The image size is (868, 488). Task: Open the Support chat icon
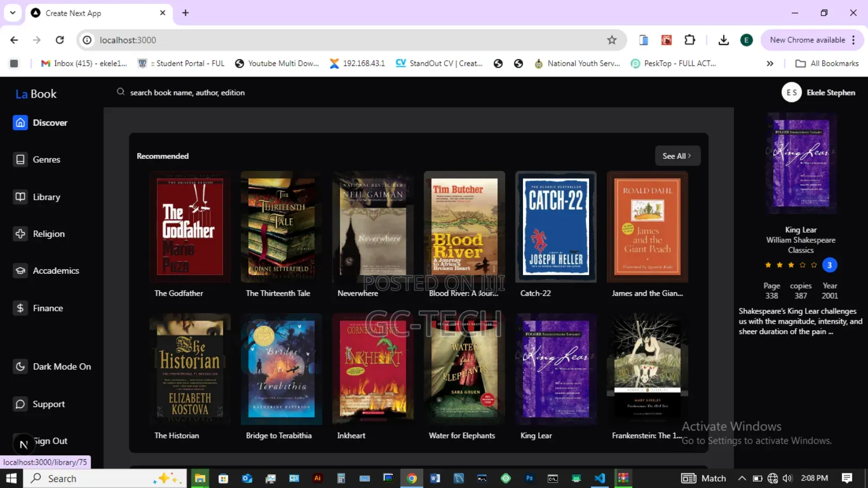tap(20, 404)
